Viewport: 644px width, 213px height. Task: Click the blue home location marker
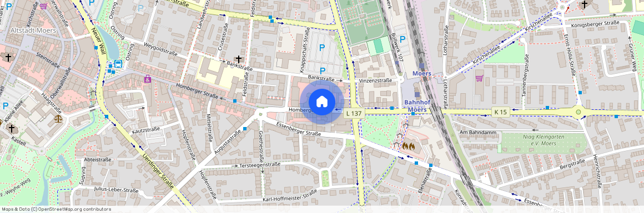click(322, 102)
